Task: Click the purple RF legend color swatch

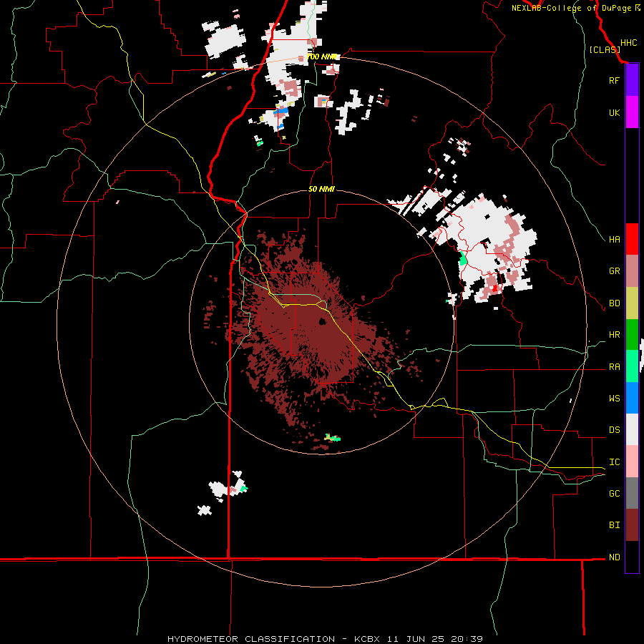Action: click(x=632, y=80)
